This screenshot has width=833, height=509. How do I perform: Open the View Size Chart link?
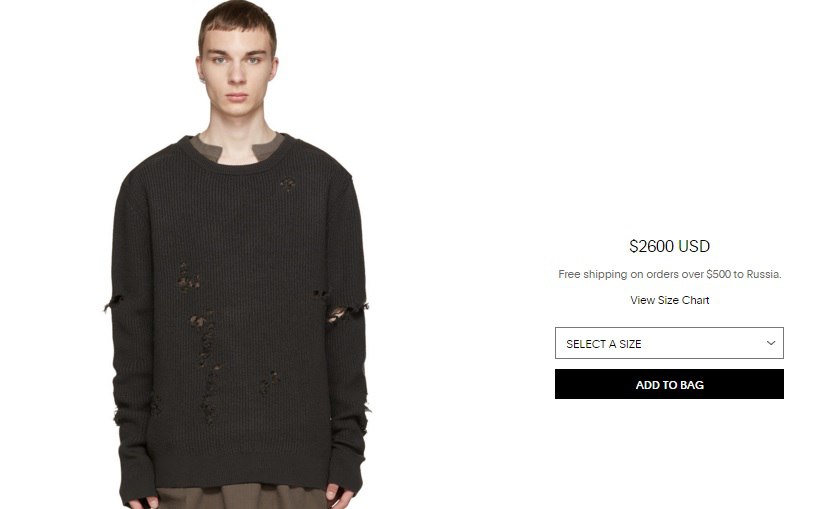(x=669, y=300)
